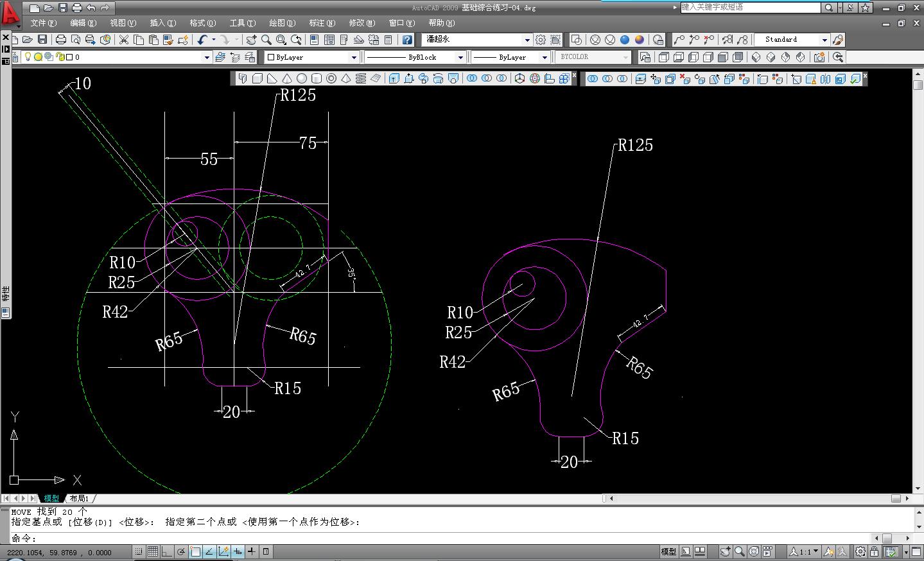Viewport: 924px width, 561px height.
Task: Click the 模型 model tab
Action: click(51, 499)
